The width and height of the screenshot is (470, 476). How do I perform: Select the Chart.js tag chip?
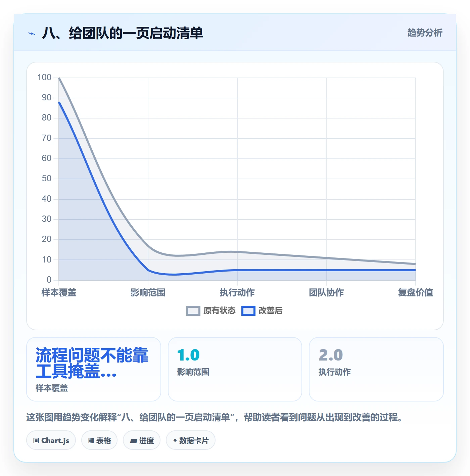pyautogui.click(x=51, y=440)
